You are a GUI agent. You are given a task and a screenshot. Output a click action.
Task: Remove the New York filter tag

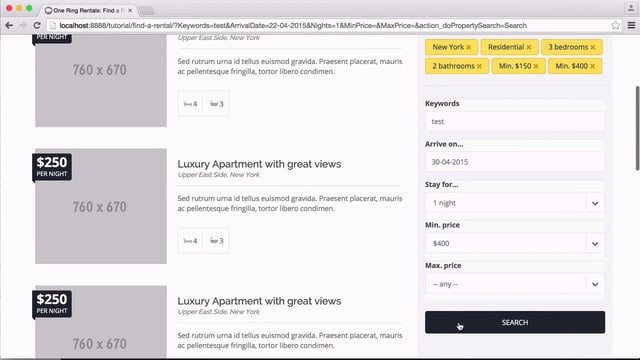[x=469, y=47]
